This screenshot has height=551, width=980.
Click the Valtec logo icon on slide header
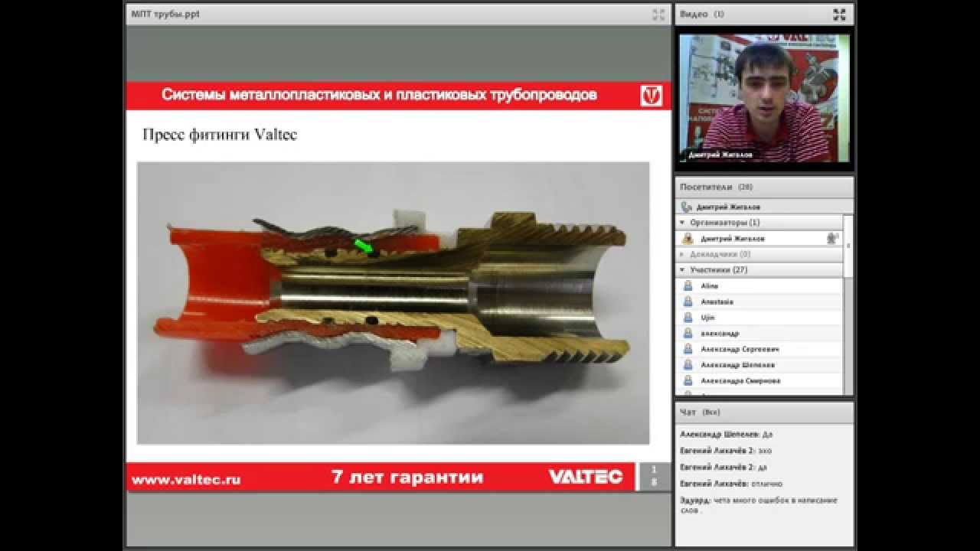click(x=652, y=95)
